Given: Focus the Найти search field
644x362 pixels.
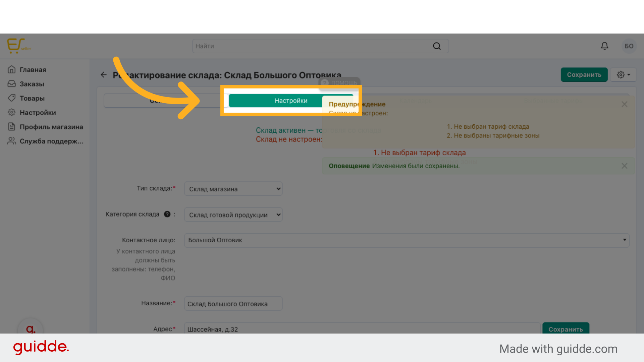Looking at the screenshot, I should pos(312,46).
